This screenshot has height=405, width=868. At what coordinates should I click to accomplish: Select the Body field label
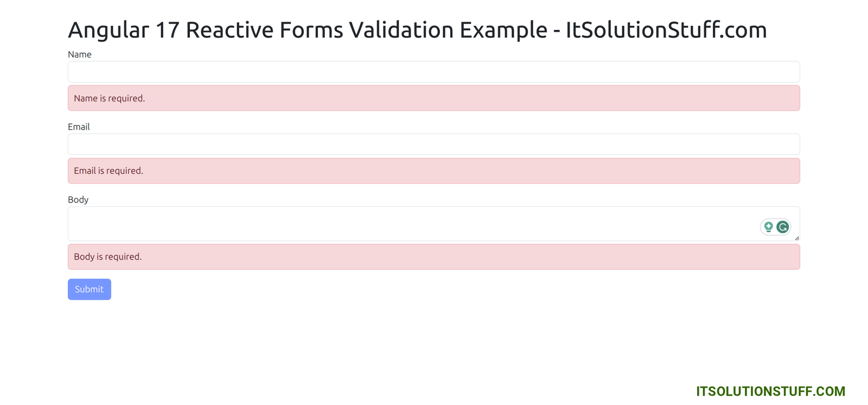(78, 199)
